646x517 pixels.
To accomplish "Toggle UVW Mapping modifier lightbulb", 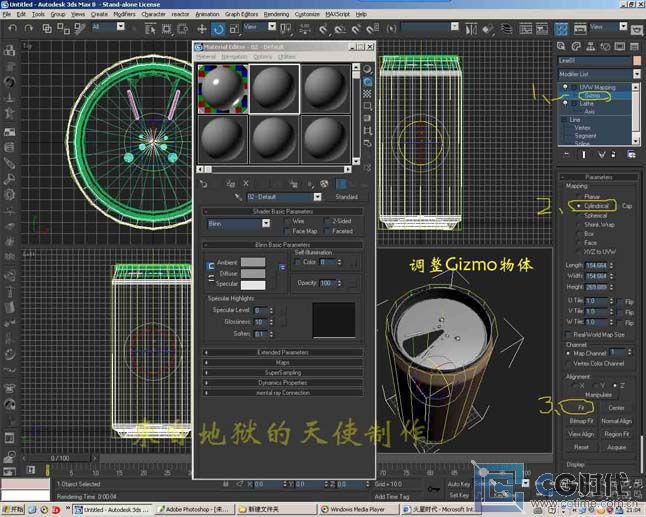I will 565,87.
